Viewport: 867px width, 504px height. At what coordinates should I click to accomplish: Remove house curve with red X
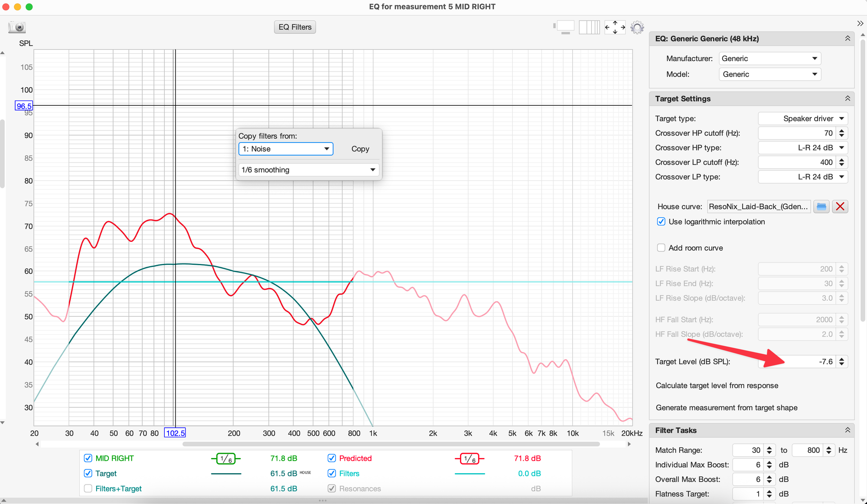click(x=840, y=207)
